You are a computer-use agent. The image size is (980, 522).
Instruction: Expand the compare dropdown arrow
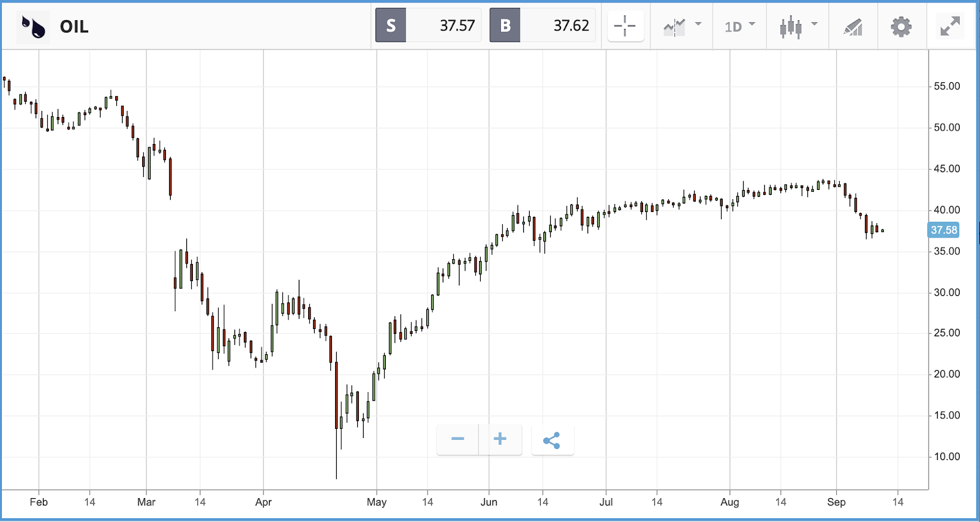698,25
